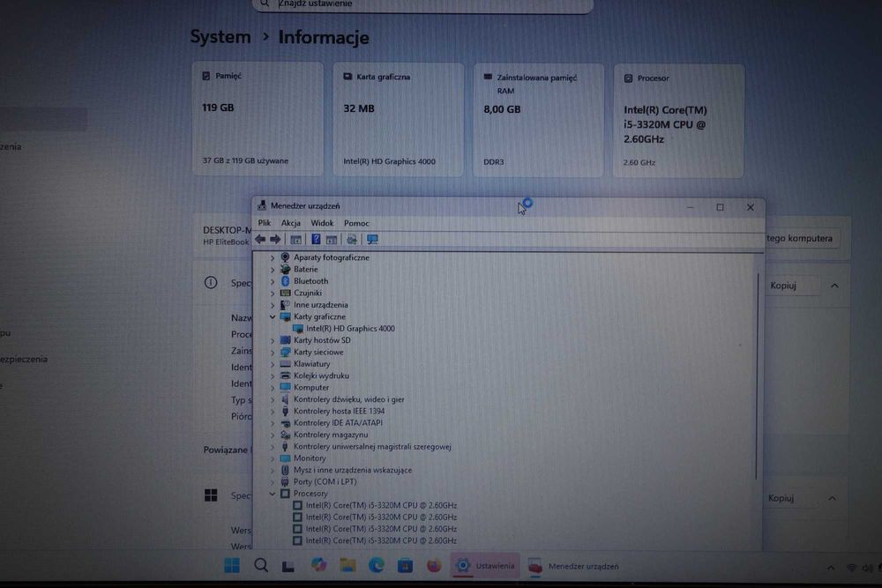The width and height of the screenshot is (882, 588).
Task: Click the Pamięć storage card in Settings
Action: [x=258, y=119]
